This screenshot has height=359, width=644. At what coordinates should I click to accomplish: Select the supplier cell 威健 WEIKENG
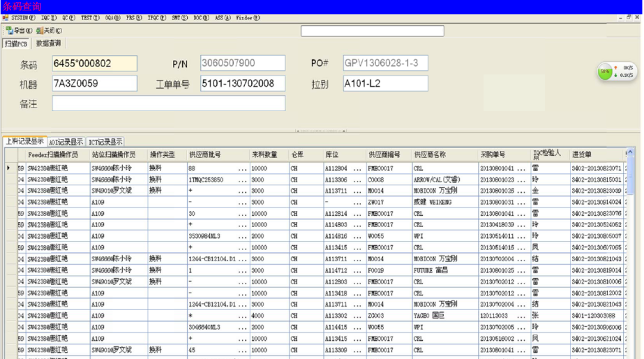point(445,203)
